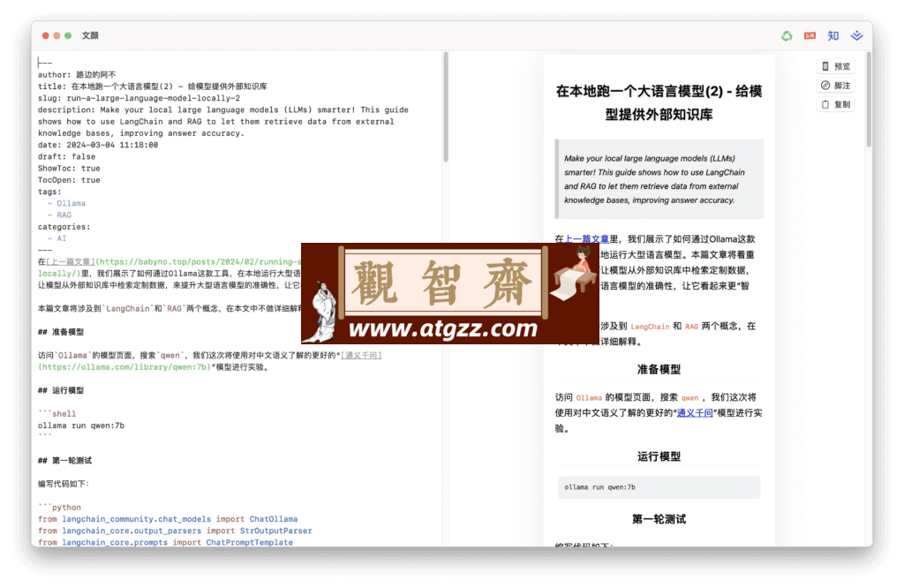
Task: Click the '## 准备模型' heading in editor
Action: [x=61, y=332]
